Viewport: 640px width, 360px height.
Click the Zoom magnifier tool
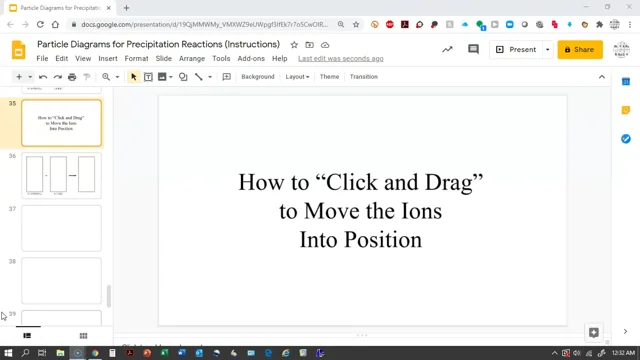(x=106, y=77)
